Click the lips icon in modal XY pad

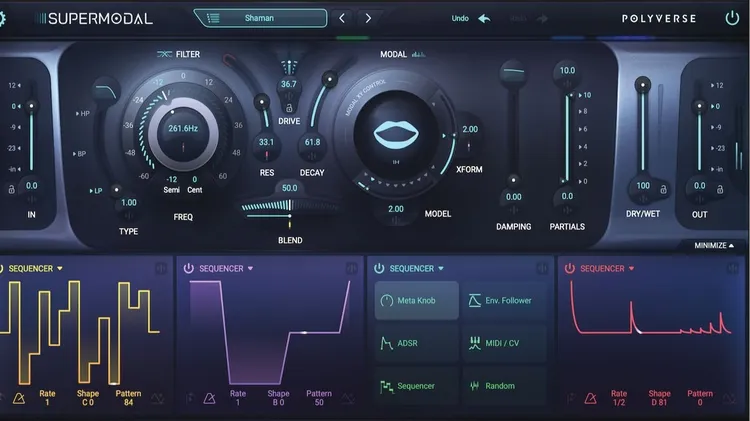tap(396, 133)
